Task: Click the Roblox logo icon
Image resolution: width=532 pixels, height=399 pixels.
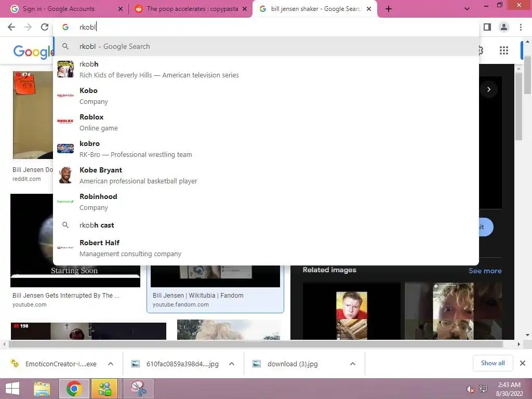Action: coord(65,121)
